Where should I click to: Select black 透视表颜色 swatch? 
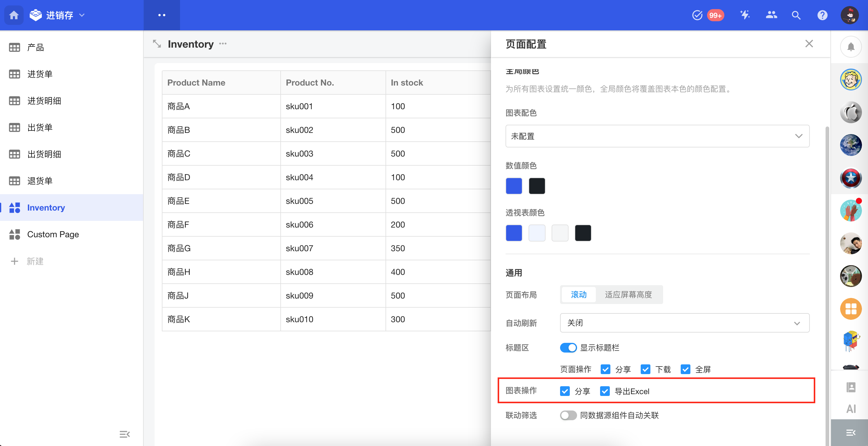click(583, 233)
